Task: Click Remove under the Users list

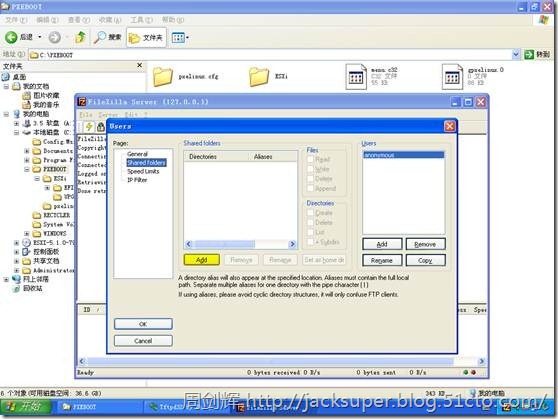Action: pyautogui.click(x=426, y=244)
